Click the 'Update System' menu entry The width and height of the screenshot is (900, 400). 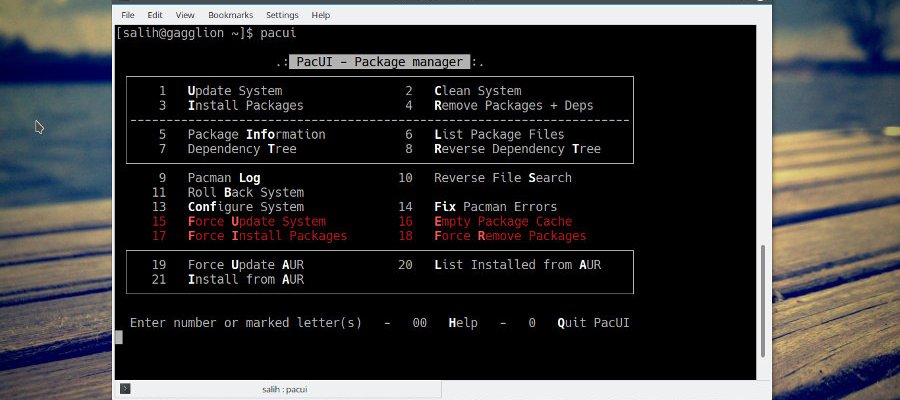tap(235, 91)
